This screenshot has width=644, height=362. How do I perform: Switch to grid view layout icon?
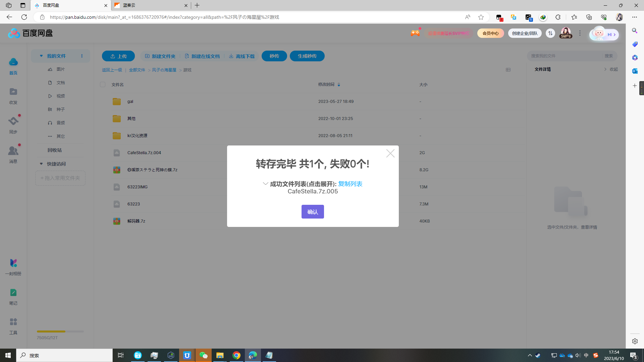click(x=508, y=70)
